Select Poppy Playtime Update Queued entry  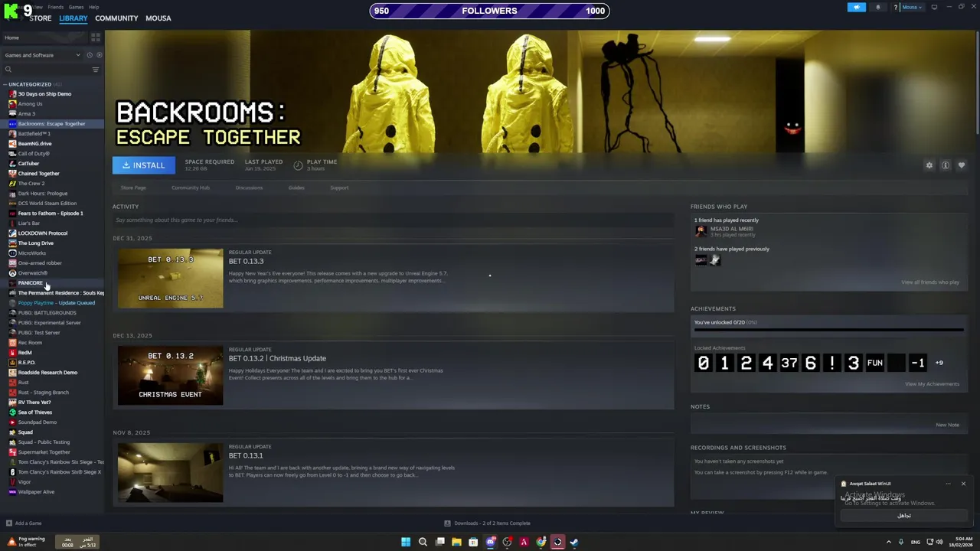[x=56, y=303]
